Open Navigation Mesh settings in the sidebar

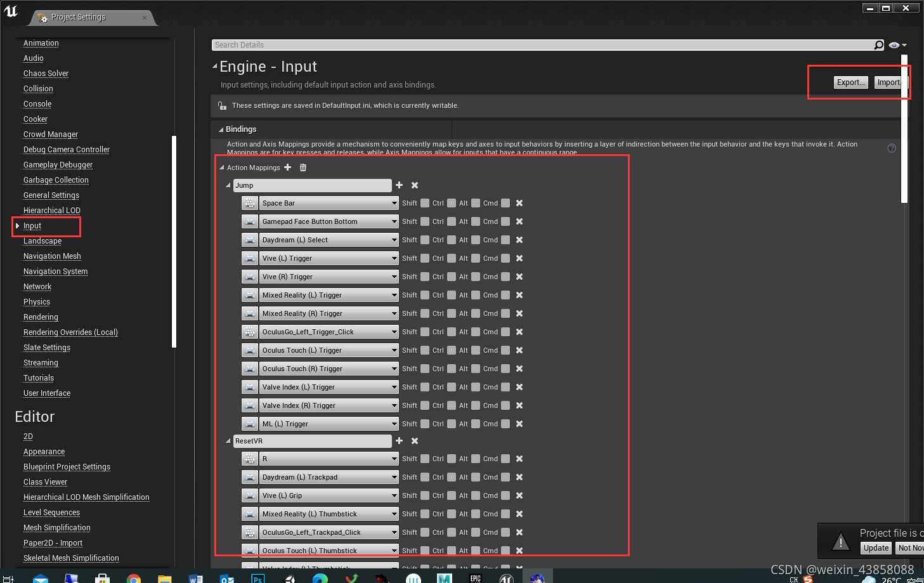pos(52,256)
